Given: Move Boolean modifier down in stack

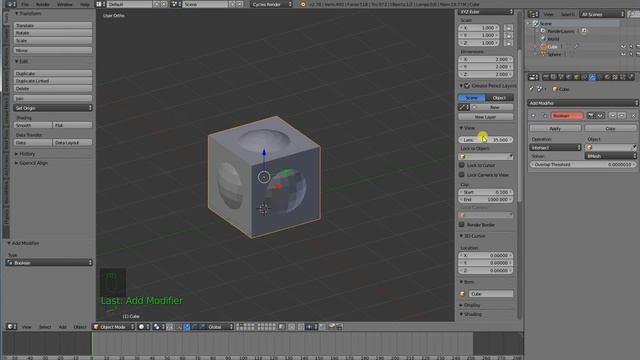Looking at the screenshot, I should click(x=622, y=116).
